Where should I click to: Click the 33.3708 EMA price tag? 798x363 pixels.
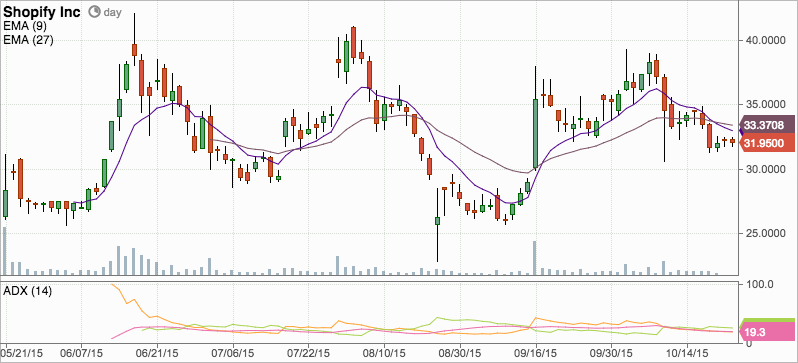[x=768, y=125]
